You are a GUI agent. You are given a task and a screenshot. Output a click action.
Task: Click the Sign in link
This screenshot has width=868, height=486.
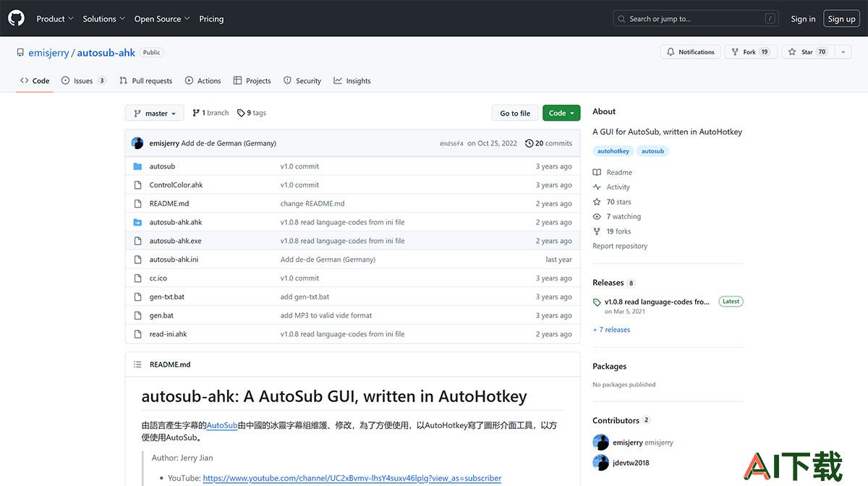point(803,19)
